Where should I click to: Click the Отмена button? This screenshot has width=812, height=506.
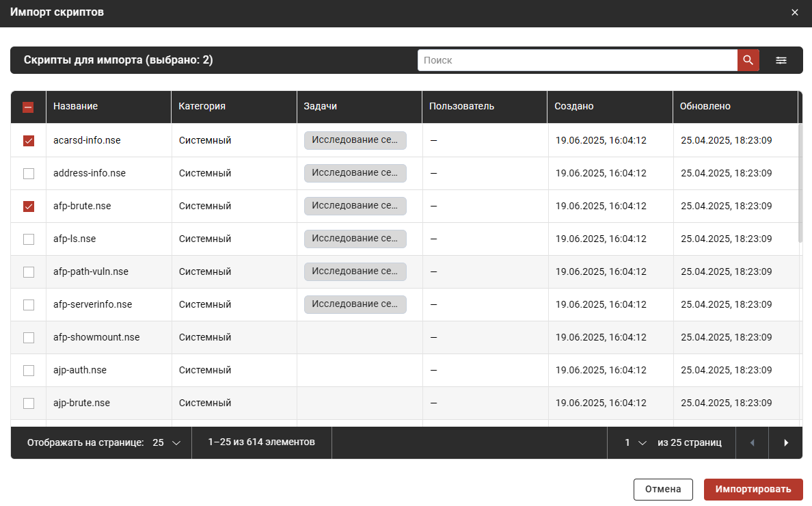coord(663,489)
